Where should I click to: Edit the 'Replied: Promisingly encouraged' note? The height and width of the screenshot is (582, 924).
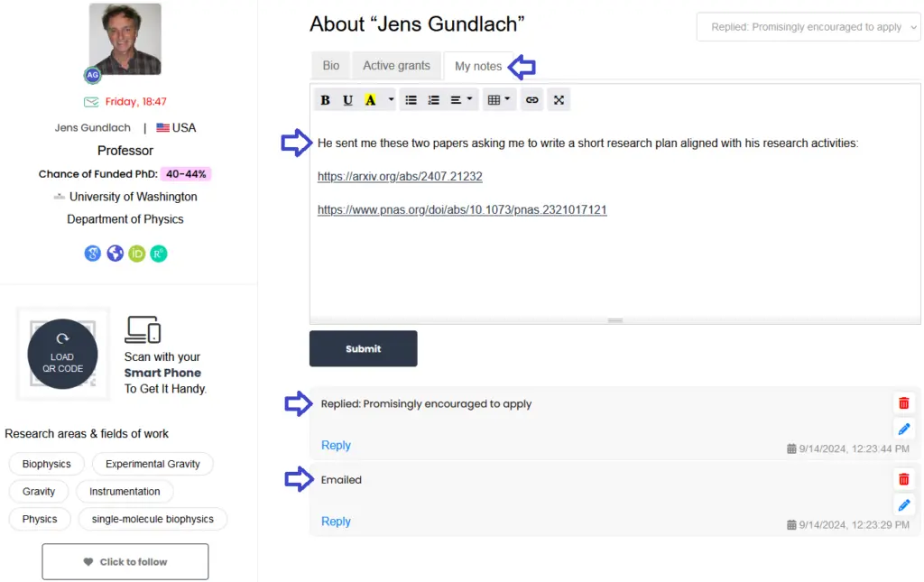tap(903, 429)
